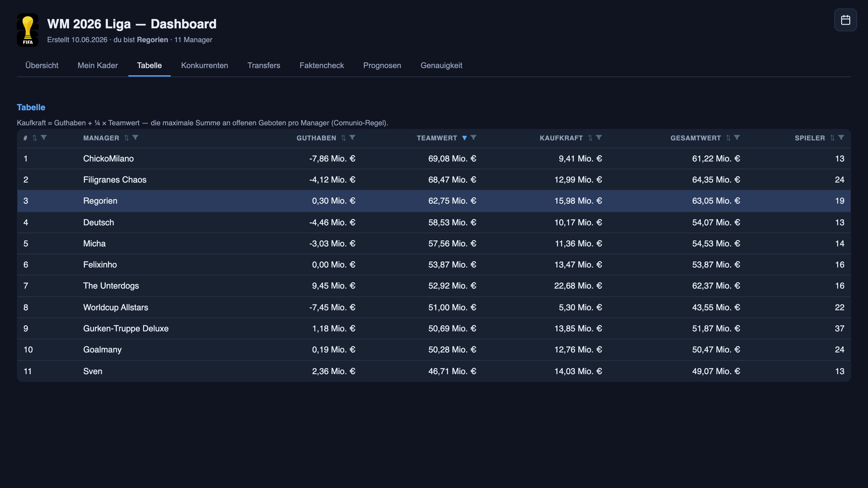The width and height of the screenshot is (868, 488).
Task: Click Regorien's Kaufkraft 15,98 Mio. €
Action: pyautogui.click(x=578, y=201)
